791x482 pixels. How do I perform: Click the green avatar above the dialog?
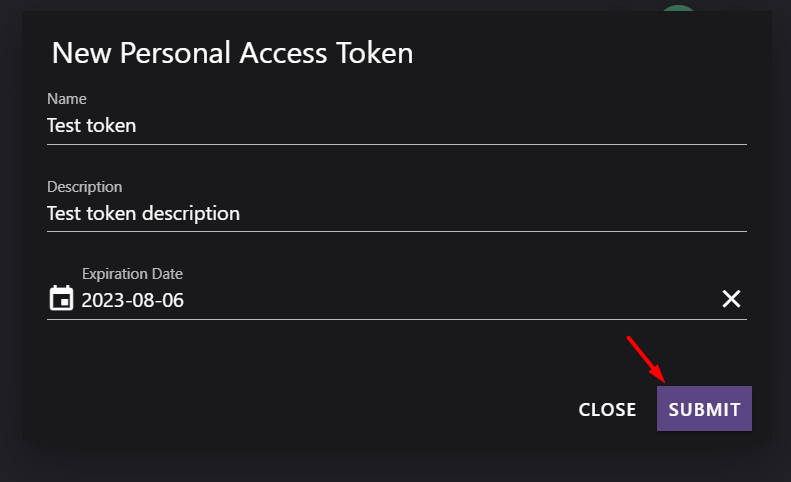pyautogui.click(x=679, y=9)
